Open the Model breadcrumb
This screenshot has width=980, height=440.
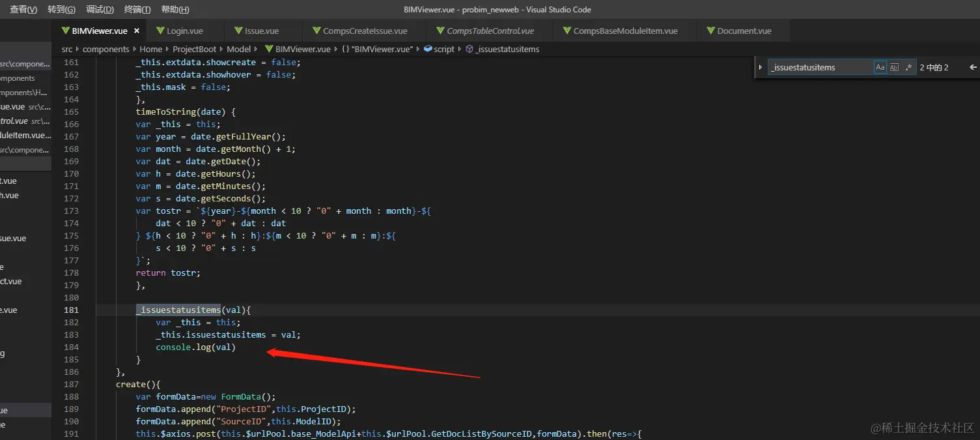[x=238, y=49]
